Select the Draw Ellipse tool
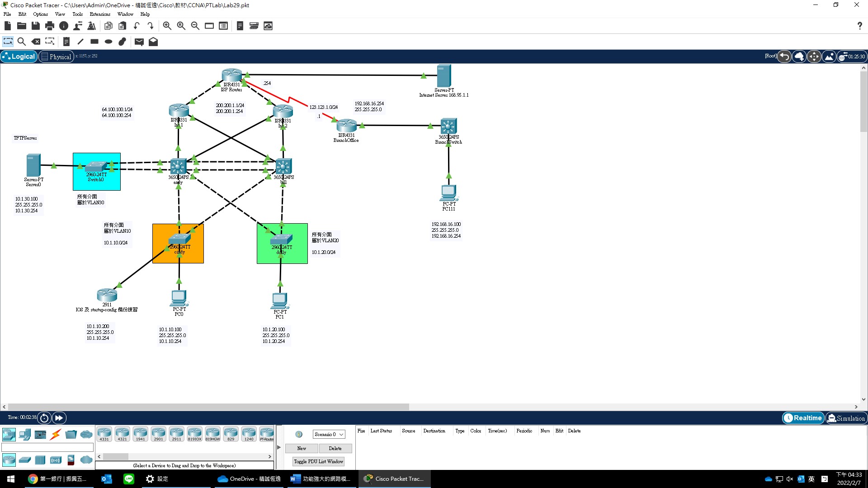This screenshot has height=488, width=868. pos(108,42)
